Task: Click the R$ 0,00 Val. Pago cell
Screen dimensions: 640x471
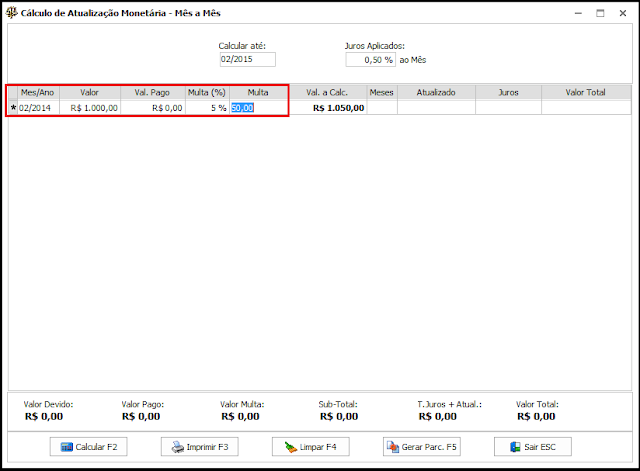Action: tap(153, 108)
